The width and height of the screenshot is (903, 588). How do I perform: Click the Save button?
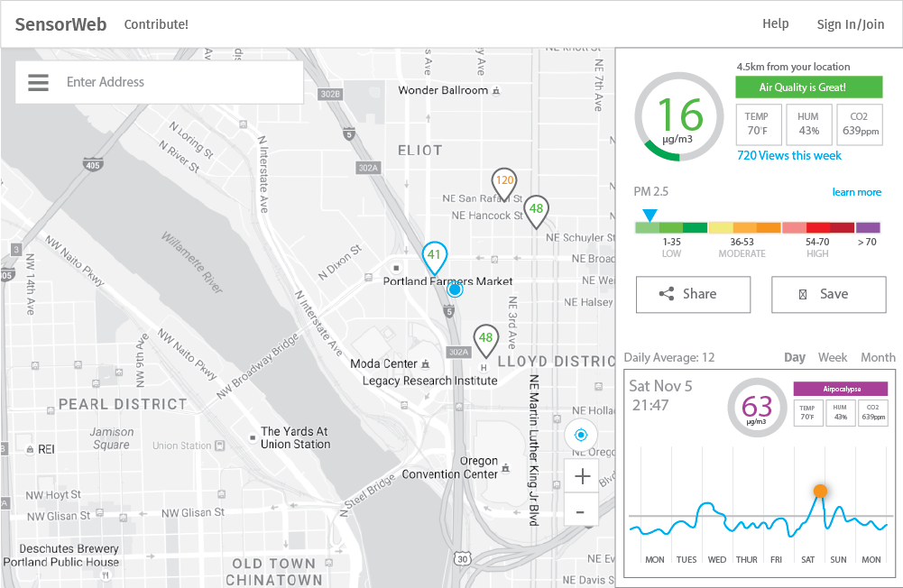[828, 294]
